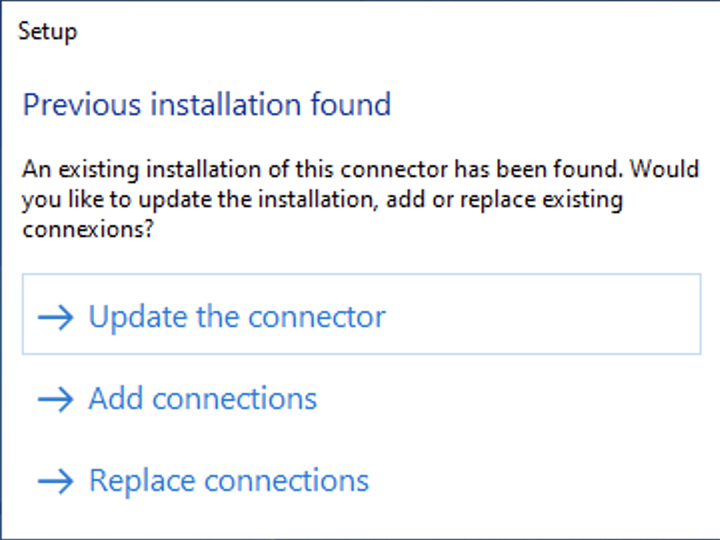Click the word found in the heading
This screenshot has width=720, height=540.
[x=355, y=104]
